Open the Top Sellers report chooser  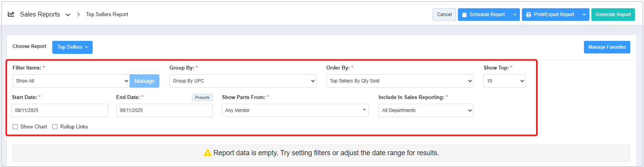click(x=72, y=47)
